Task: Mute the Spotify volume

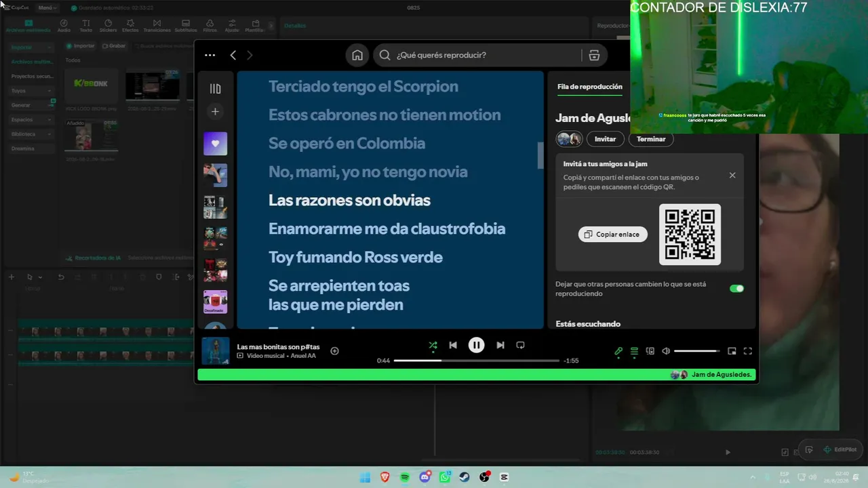Action: (x=666, y=351)
